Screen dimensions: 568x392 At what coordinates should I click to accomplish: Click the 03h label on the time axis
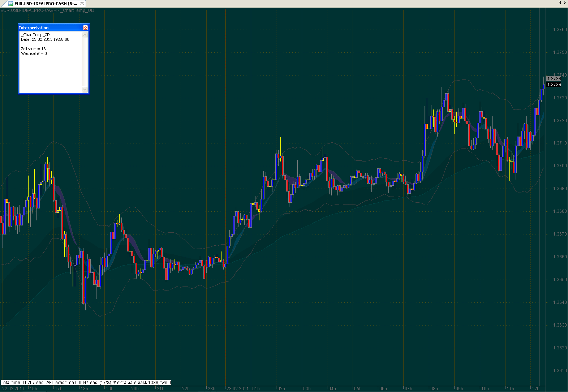pos(307,389)
